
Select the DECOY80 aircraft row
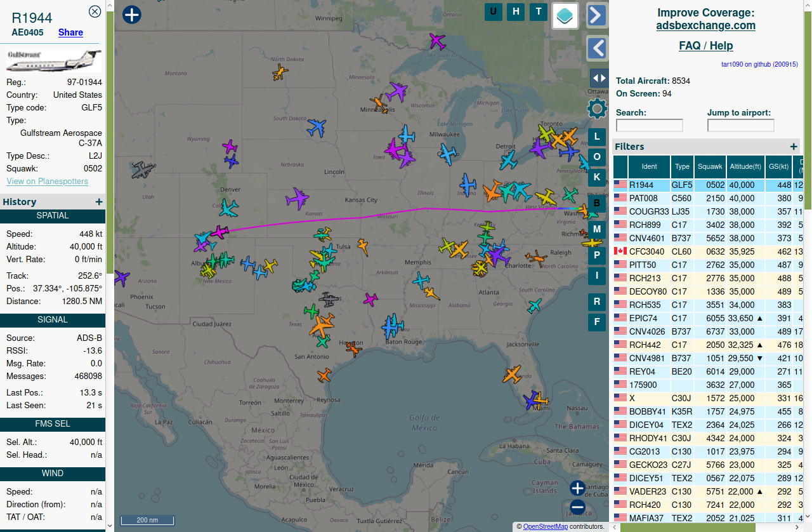click(x=707, y=291)
